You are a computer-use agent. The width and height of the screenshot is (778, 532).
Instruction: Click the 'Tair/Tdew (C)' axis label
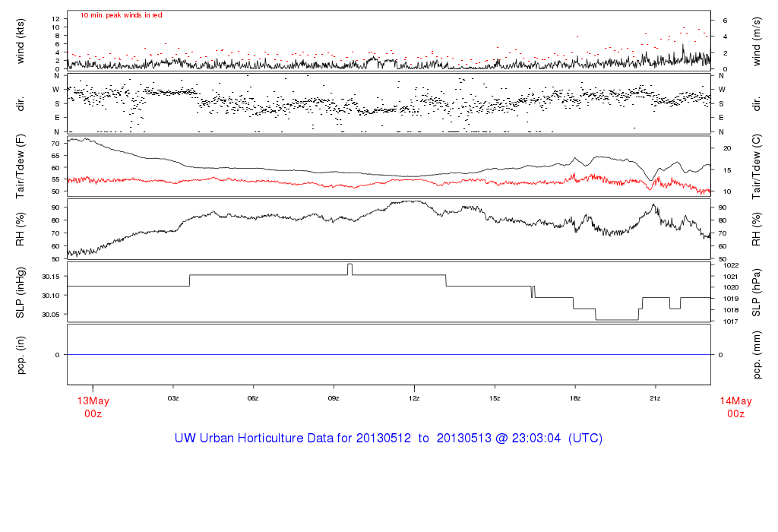(756, 166)
